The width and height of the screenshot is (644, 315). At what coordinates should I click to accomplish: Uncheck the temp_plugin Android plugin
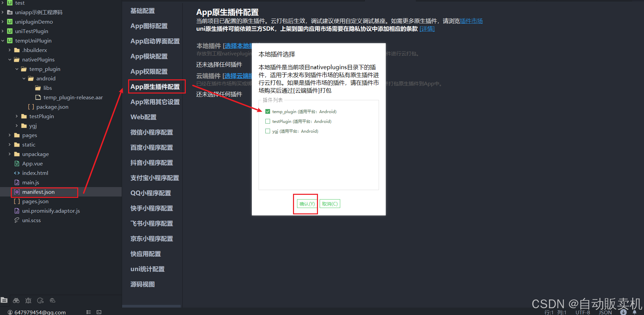(x=267, y=111)
